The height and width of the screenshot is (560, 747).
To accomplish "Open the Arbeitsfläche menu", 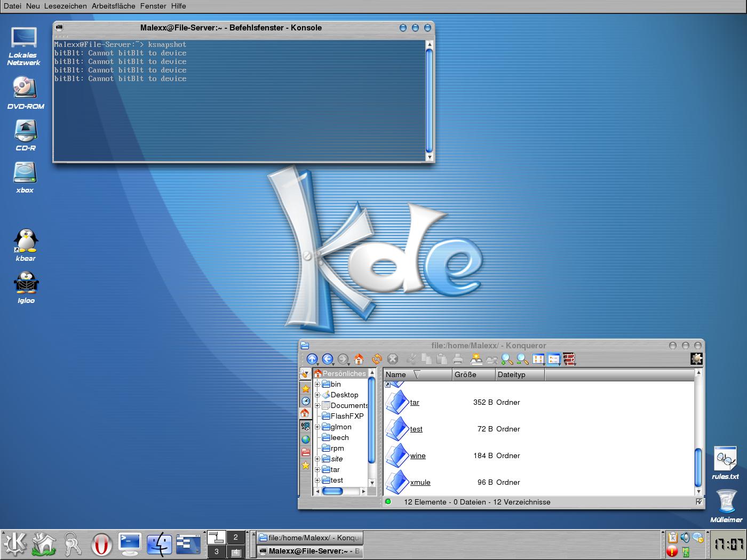I will coord(114,6).
